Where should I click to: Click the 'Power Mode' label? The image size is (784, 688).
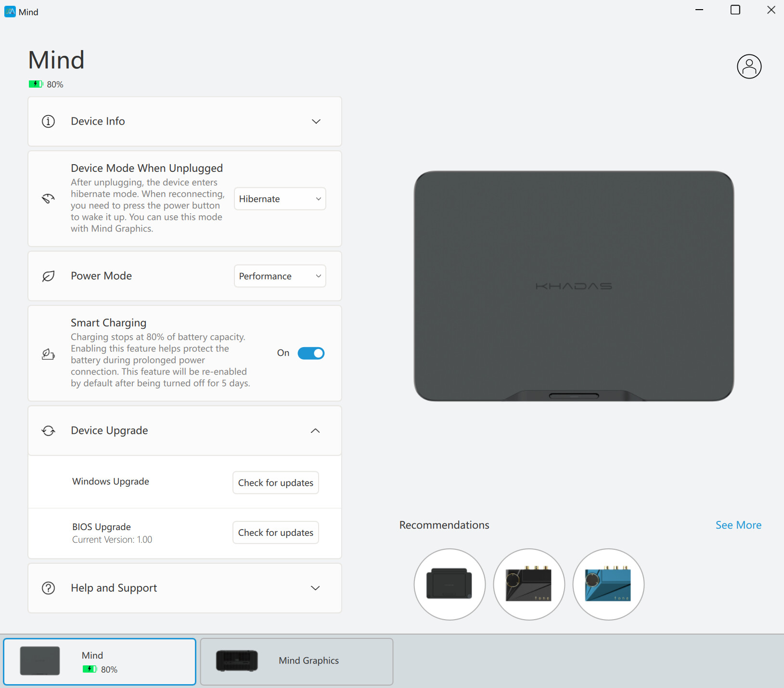(x=101, y=276)
